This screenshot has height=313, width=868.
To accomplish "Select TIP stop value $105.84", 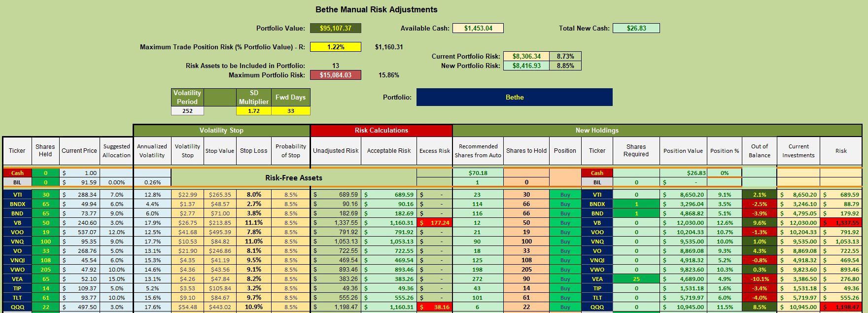I will 220,288.
